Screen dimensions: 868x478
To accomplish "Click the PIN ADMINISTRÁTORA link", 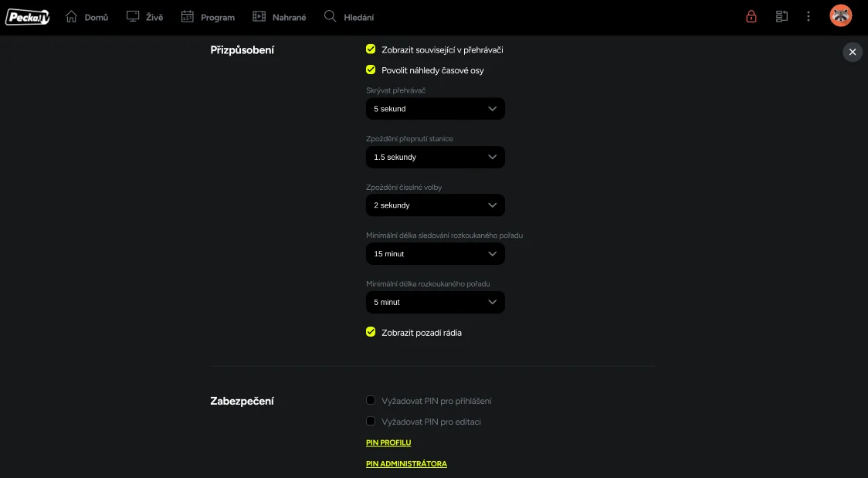I will [x=406, y=464].
